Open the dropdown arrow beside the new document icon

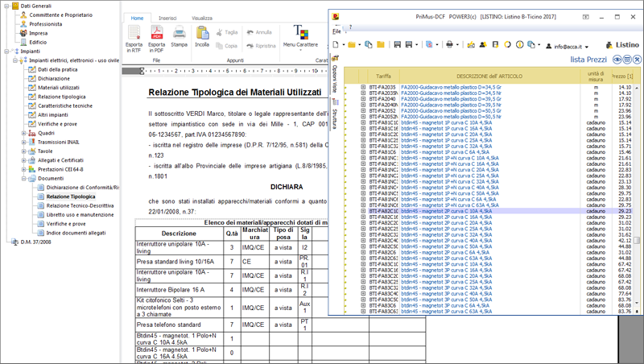tap(343, 45)
